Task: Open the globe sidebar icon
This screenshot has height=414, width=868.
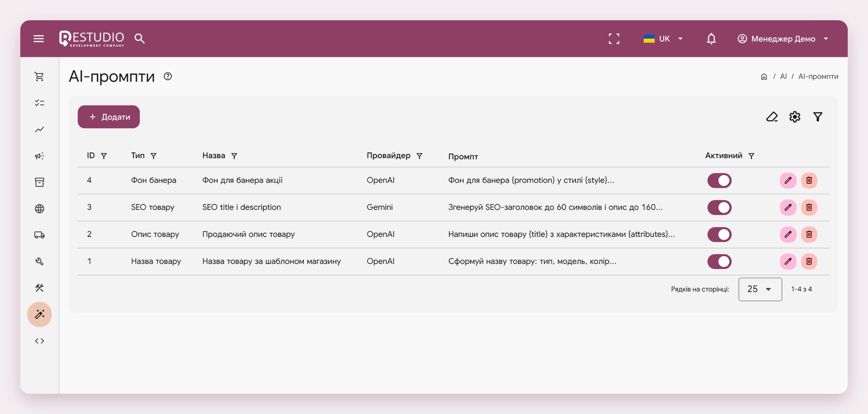Action: [x=40, y=209]
